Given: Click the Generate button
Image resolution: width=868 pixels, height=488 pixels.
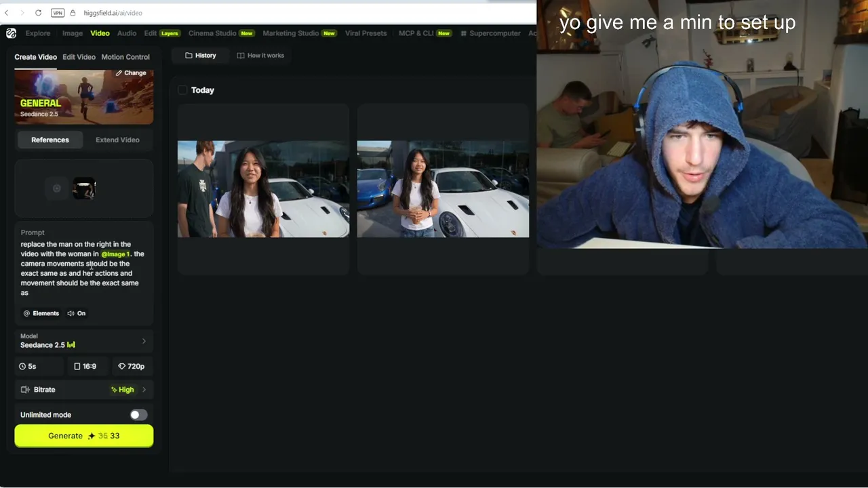Looking at the screenshot, I should click(84, 436).
